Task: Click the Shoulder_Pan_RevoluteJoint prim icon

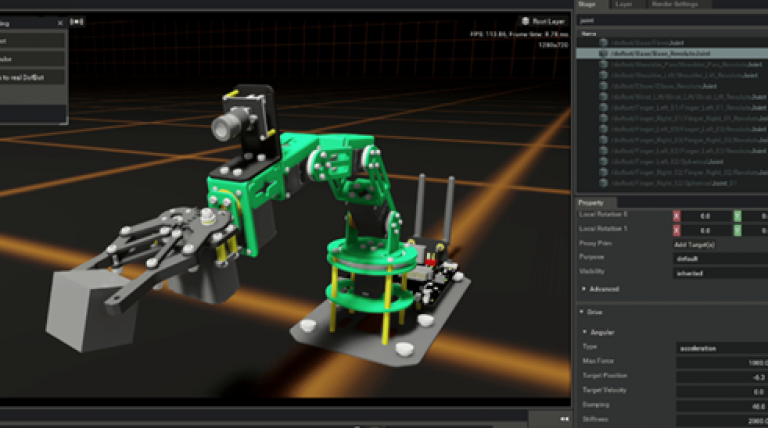Action: pos(603,64)
